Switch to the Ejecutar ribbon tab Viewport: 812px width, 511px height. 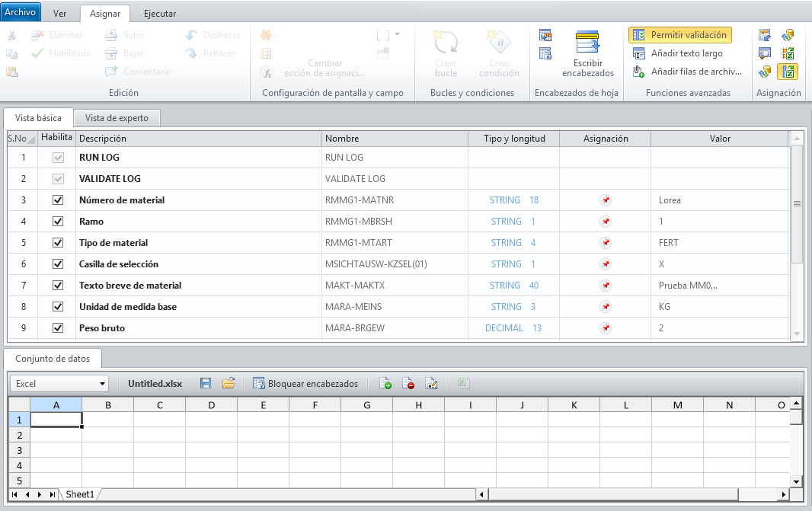[160, 14]
